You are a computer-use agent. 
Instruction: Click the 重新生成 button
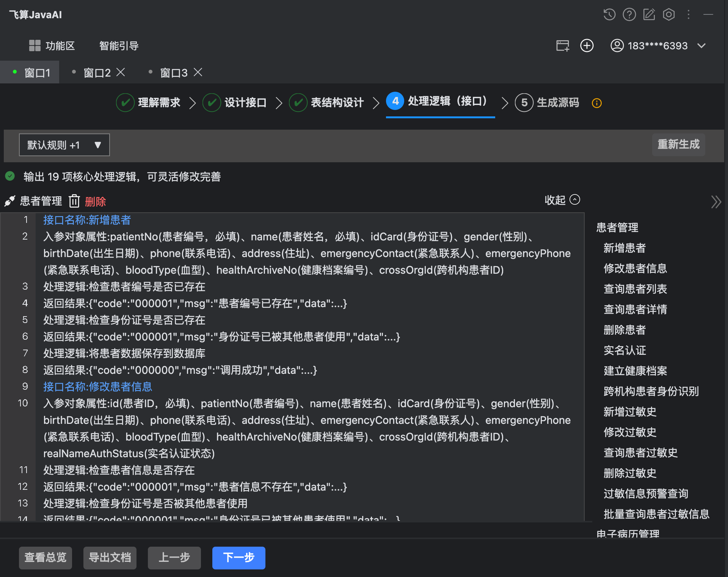(x=678, y=144)
